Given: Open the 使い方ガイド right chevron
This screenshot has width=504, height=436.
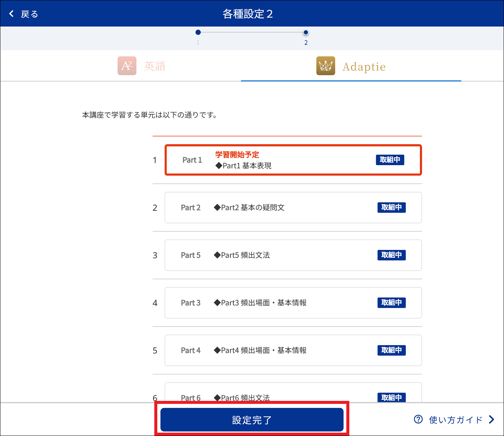Looking at the screenshot, I should (491, 420).
